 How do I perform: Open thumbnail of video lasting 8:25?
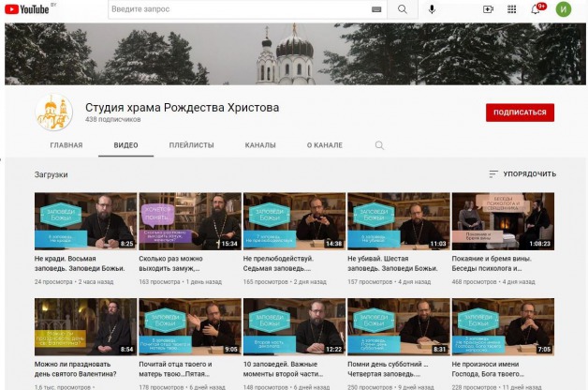85,221
